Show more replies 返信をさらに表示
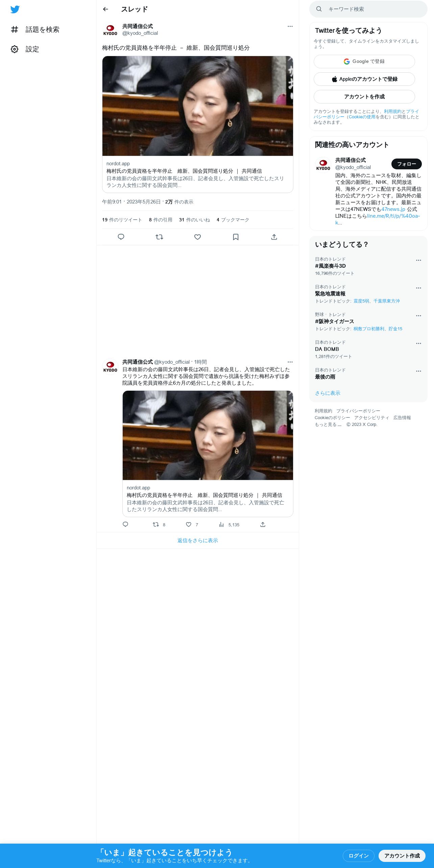Viewport: 434px width, 868px height. 198,540
